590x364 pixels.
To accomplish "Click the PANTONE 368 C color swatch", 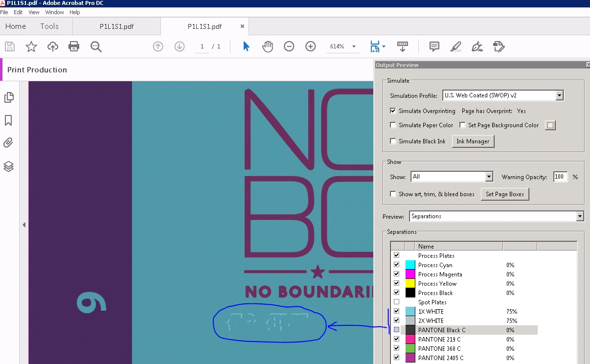I will [x=410, y=348].
